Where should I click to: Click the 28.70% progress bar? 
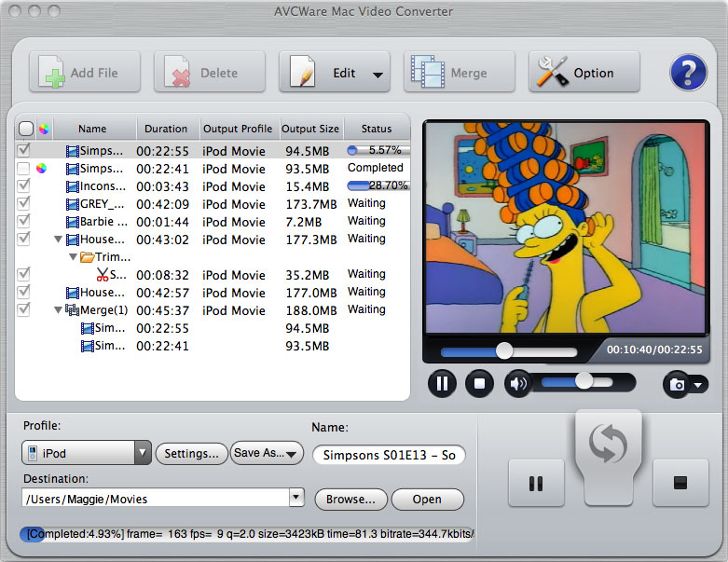pyautogui.click(x=378, y=185)
